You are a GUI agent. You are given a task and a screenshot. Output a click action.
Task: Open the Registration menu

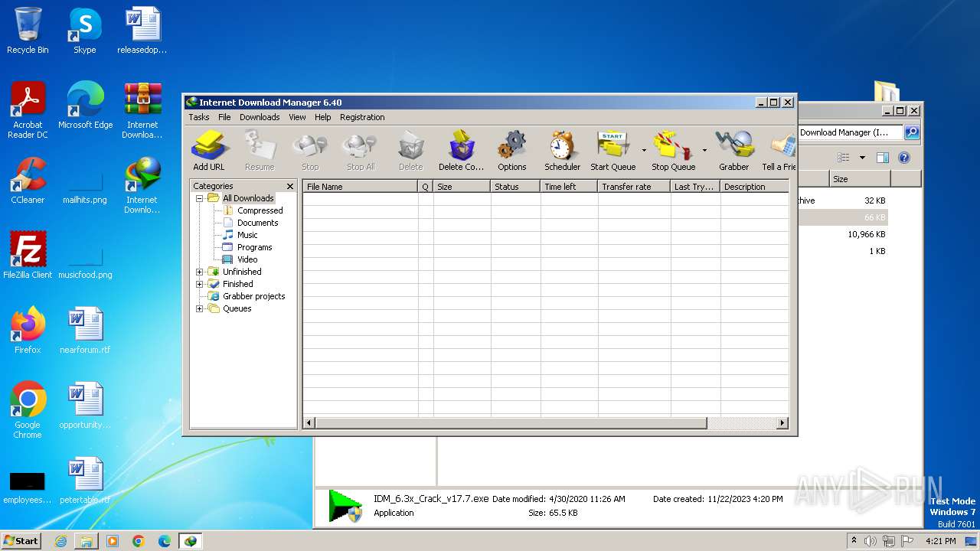[362, 117]
